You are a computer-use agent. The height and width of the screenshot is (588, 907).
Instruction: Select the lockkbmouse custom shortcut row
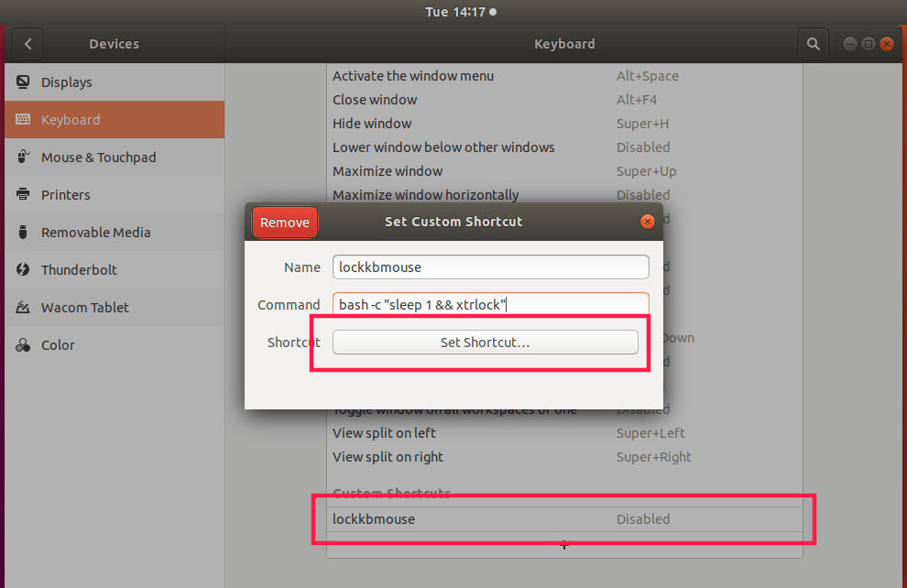[x=564, y=519]
